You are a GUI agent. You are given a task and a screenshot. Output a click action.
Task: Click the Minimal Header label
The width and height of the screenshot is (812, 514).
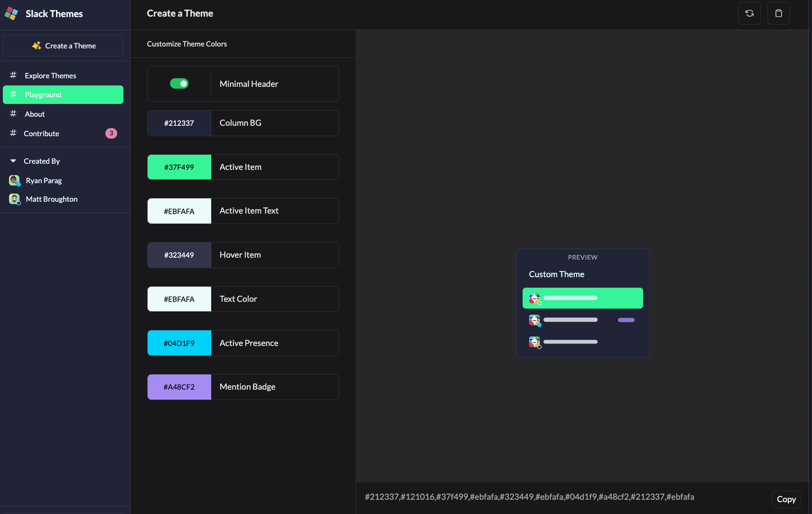pyautogui.click(x=249, y=84)
